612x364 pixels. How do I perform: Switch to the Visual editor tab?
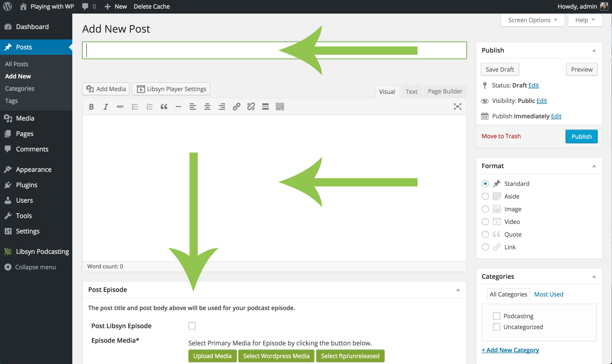point(387,92)
